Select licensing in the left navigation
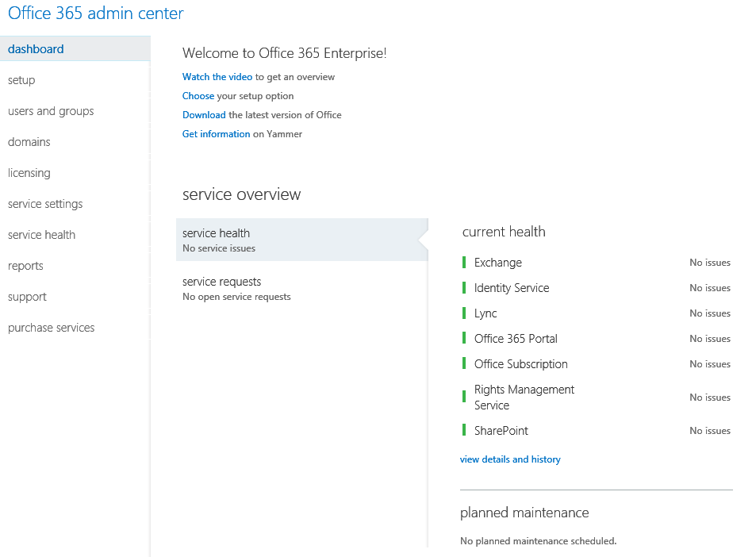The height and width of the screenshot is (557, 756). point(29,173)
